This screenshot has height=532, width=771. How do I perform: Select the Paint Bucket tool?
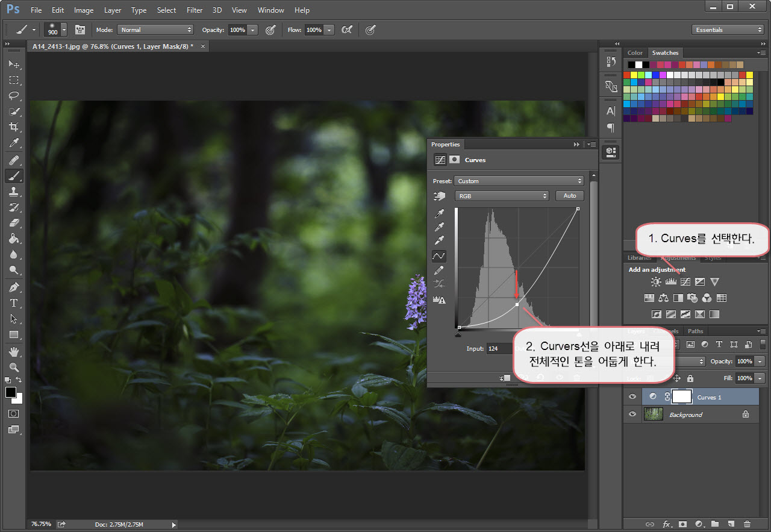(x=14, y=239)
